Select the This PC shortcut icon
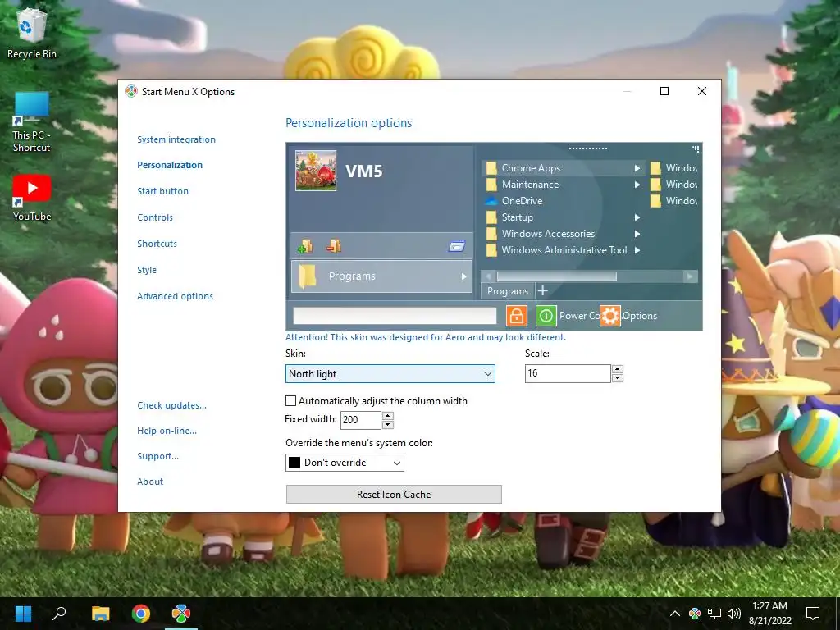Image resolution: width=840 pixels, height=630 pixels. coord(32,122)
